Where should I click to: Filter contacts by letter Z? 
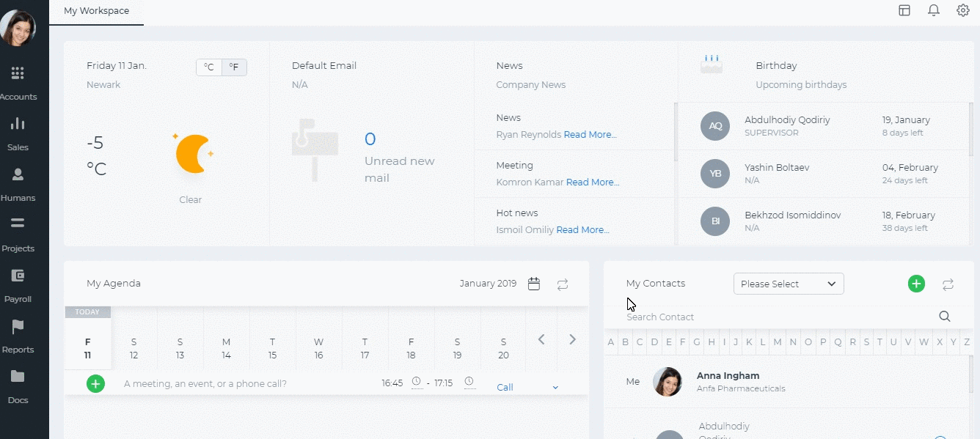coord(968,342)
